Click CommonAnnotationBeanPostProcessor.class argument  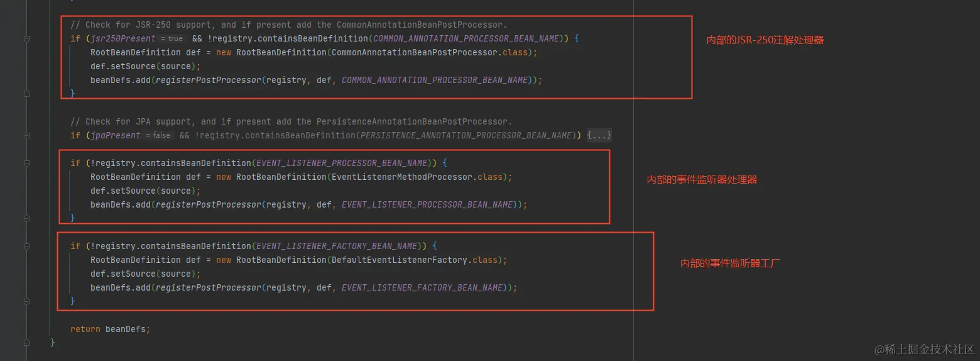click(x=430, y=52)
